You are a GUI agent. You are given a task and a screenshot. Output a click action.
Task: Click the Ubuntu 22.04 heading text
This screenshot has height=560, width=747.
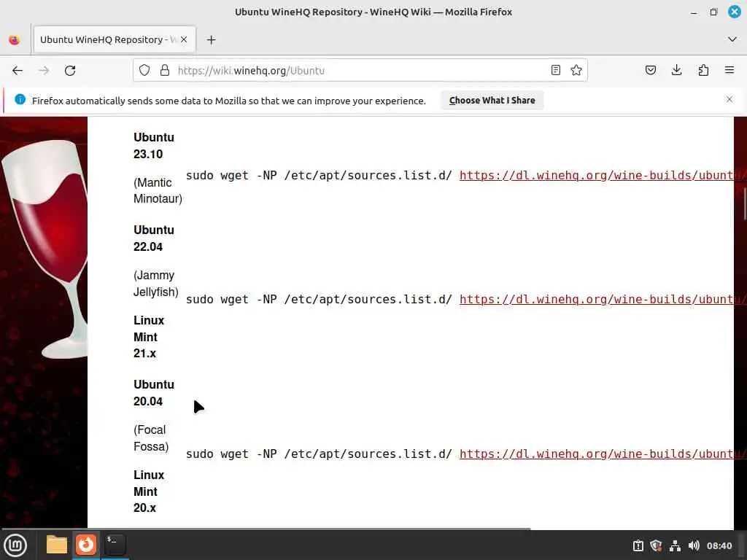tap(154, 238)
